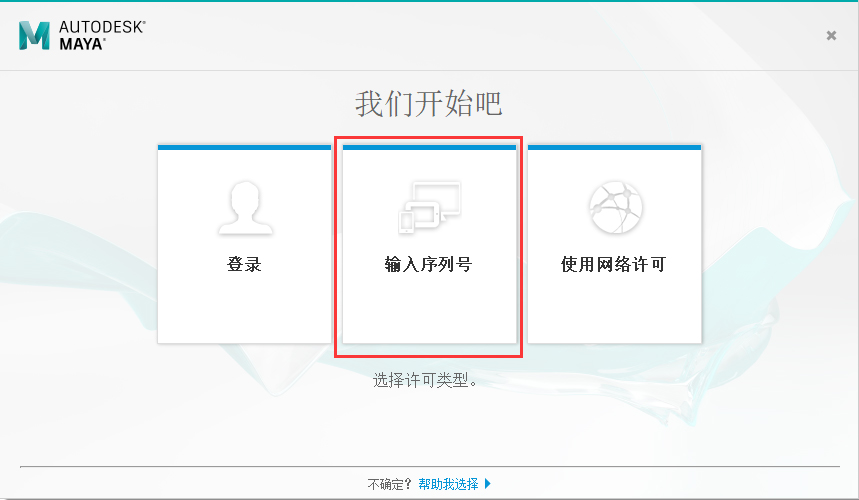The image size is (859, 500).
Task: Open the 帮助我选择 help link
Action: pyautogui.click(x=448, y=484)
